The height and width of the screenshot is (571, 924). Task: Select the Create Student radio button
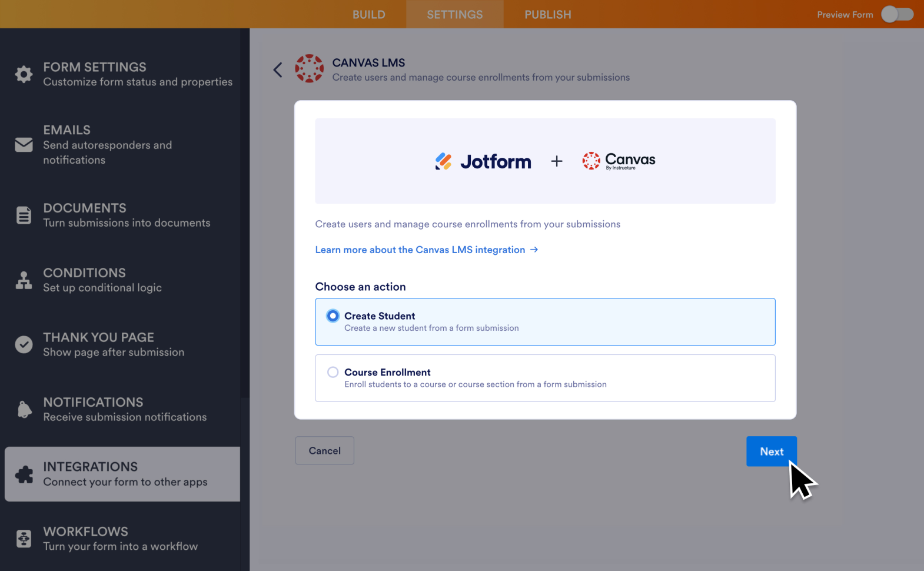[333, 316]
